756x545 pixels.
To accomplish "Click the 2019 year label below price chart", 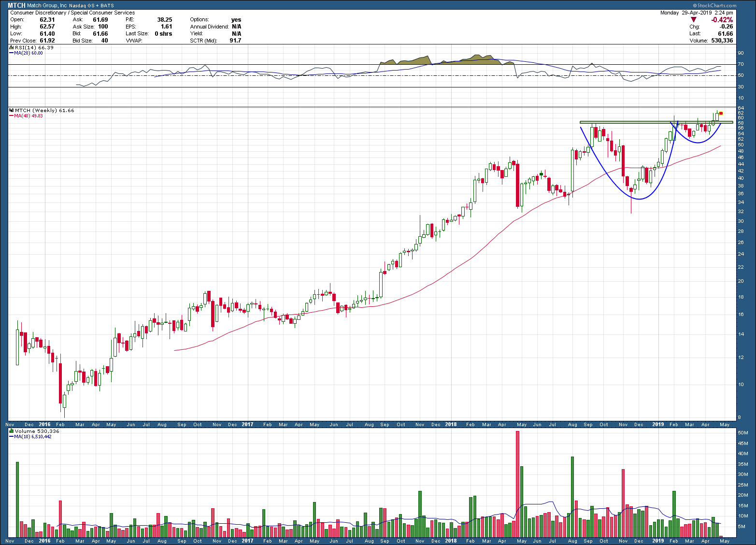I will [658, 425].
